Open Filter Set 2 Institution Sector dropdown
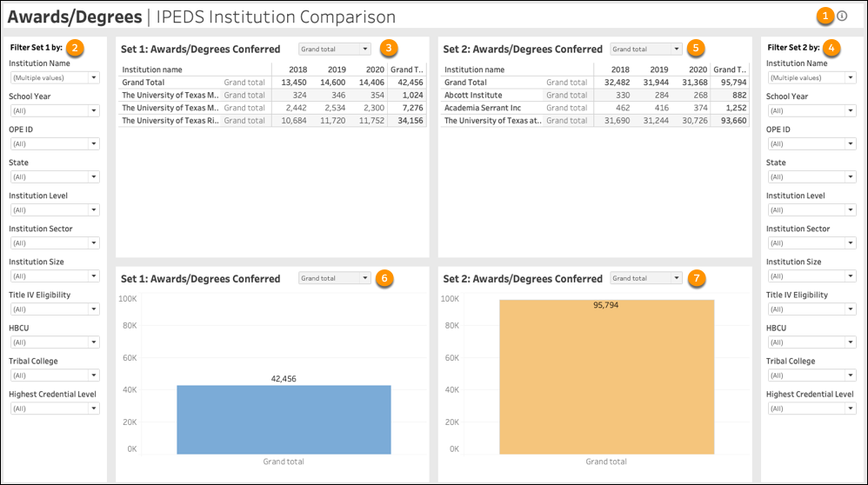This screenshot has width=868, height=485. (x=812, y=242)
